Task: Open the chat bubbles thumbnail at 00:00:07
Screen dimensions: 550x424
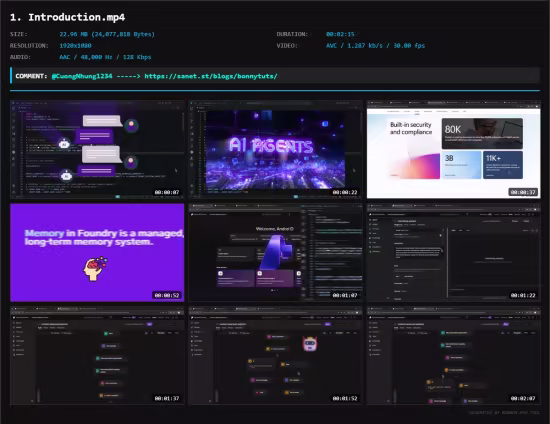Action: pos(97,149)
